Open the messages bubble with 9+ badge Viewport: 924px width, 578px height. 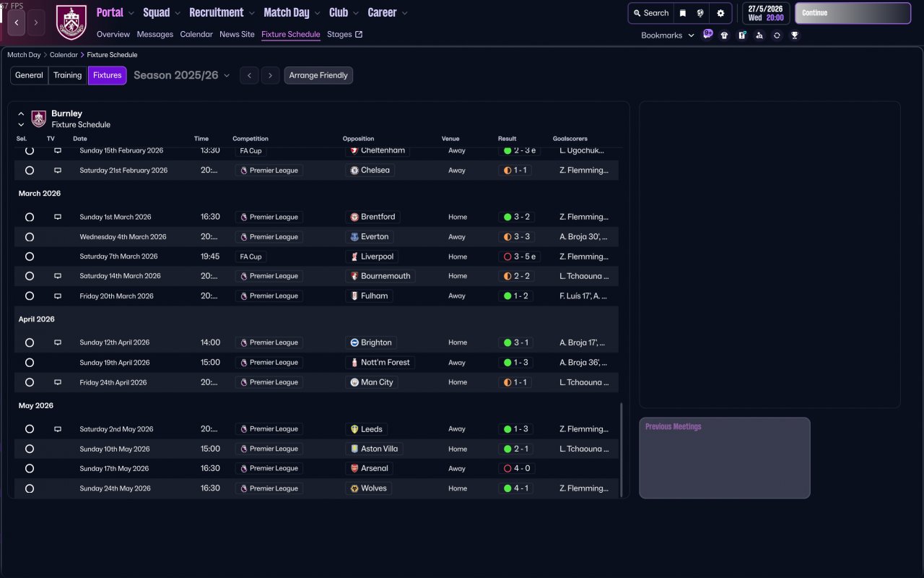(x=707, y=35)
